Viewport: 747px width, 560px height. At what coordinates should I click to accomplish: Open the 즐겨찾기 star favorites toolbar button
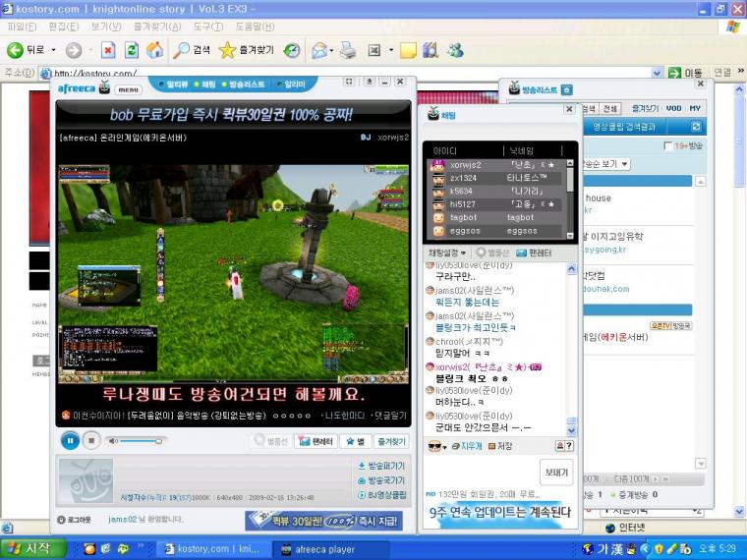[x=247, y=50]
